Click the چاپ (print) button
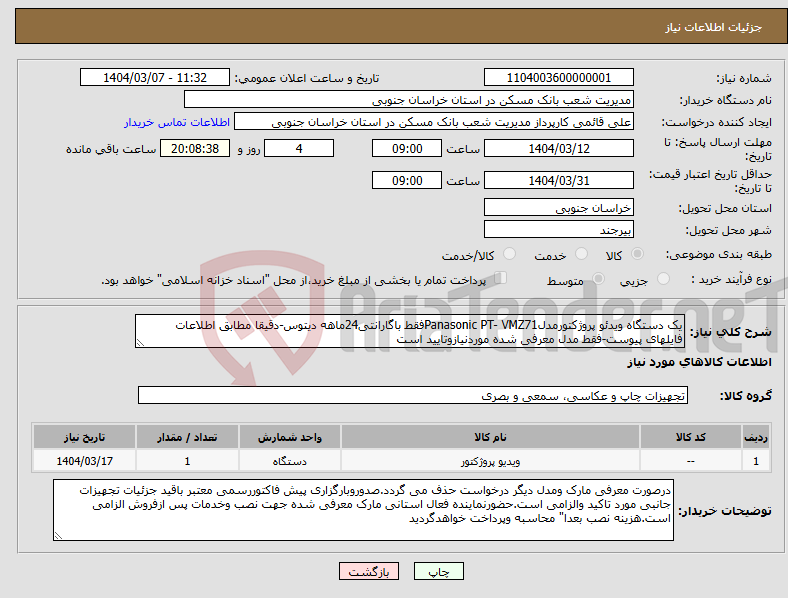Viewport: 788px width, 598px height. [438, 571]
